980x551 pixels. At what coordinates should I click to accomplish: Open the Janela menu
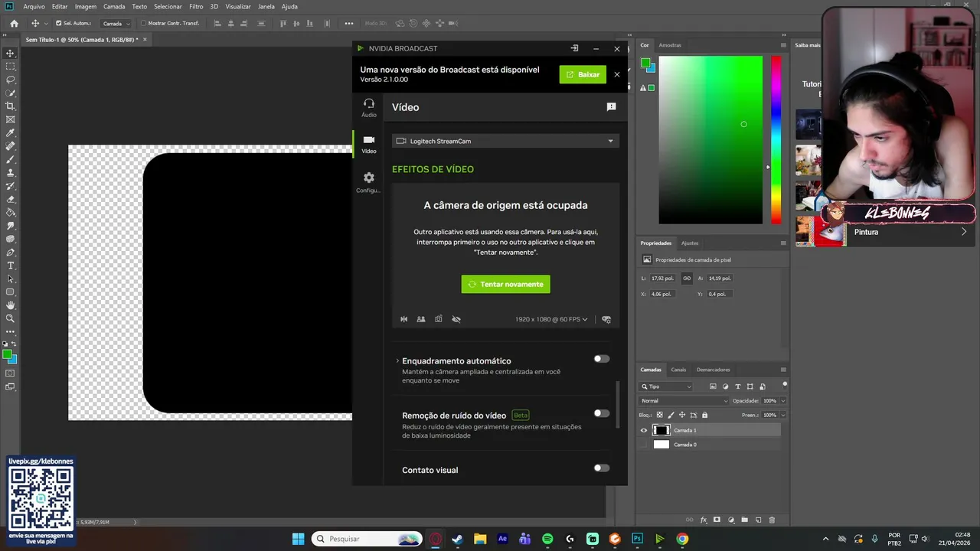pos(266,6)
